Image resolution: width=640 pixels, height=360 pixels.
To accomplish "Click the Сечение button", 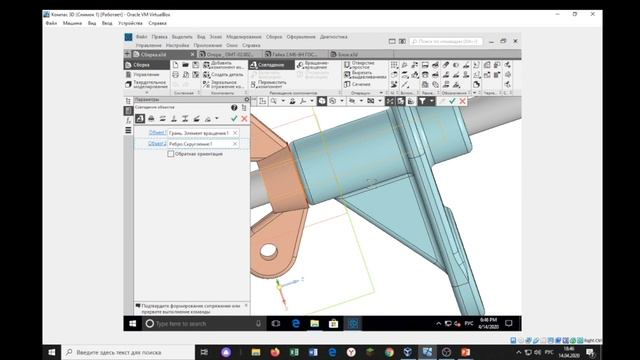I will point(358,84).
